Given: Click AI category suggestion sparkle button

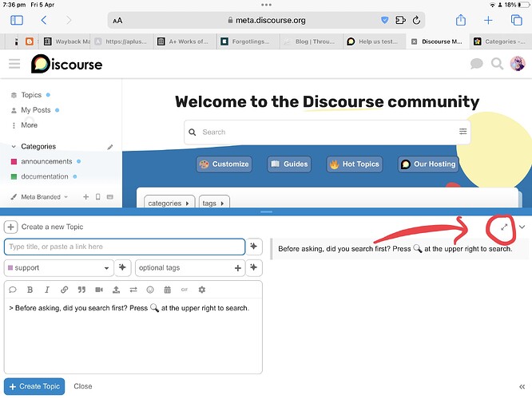Looking at the screenshot, I should coord(122,267).
